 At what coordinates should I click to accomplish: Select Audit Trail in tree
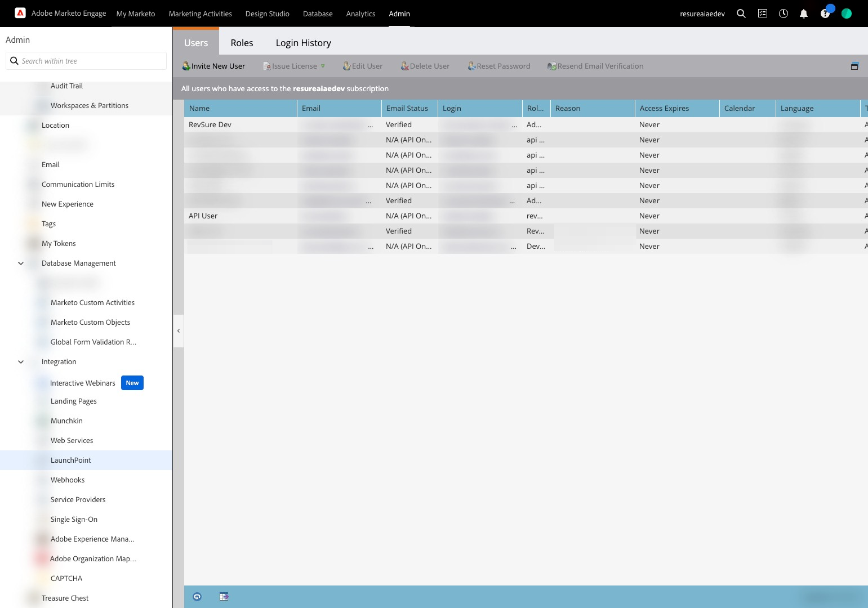pyautogui.click(x=66, y=86)
